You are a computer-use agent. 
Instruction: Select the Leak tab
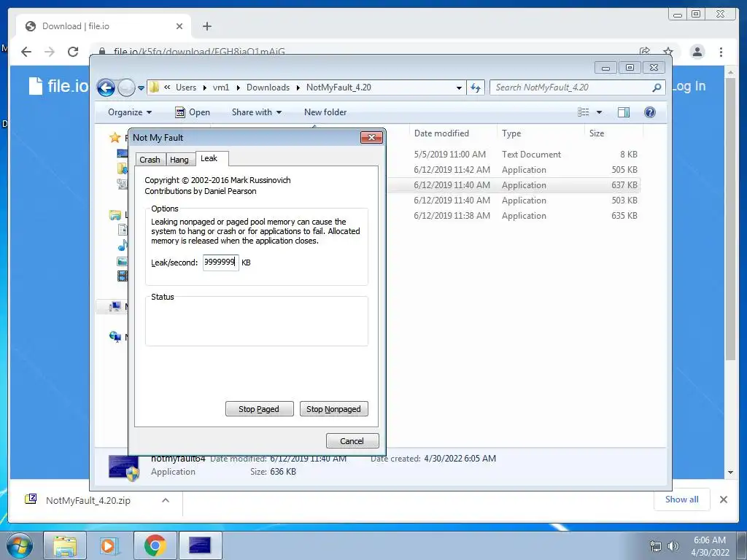coord(209,158)
